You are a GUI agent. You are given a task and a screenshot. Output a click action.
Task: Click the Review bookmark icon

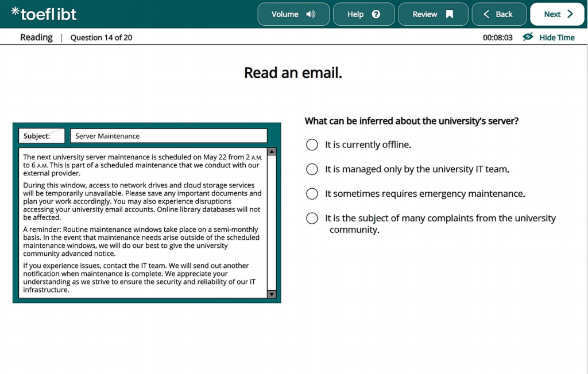coord(449,14)
